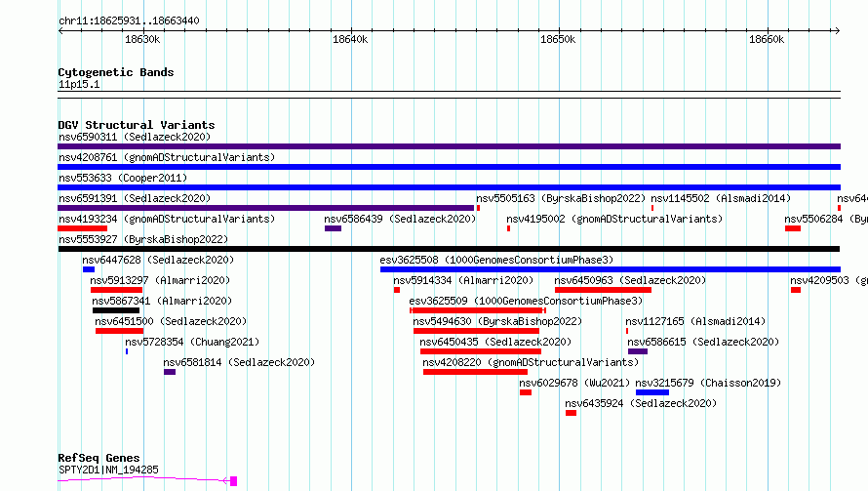
Task: Select esv3625508 (1000GenomesConsortiumPhase3) label
Action: pyautogui.click(x=496, y=260)
